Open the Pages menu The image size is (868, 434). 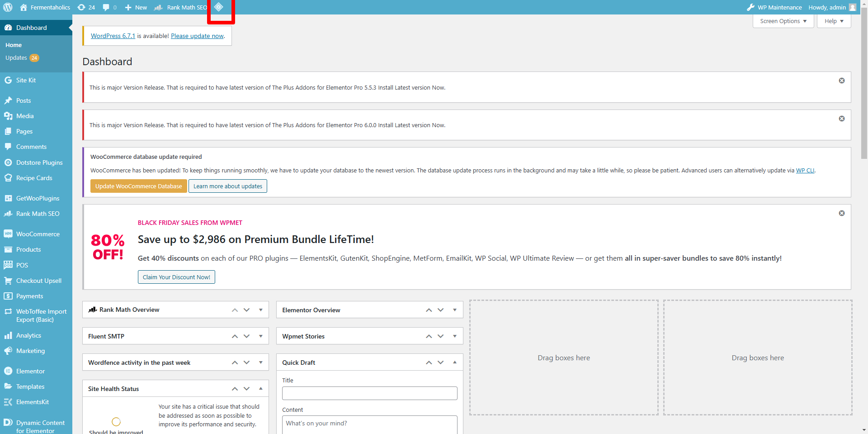coord(36,131)
